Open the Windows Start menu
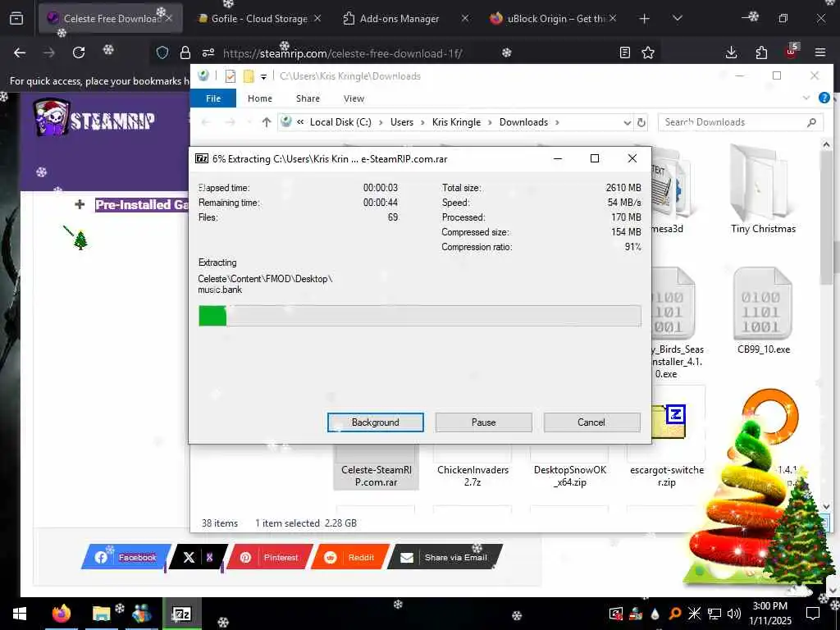The height and width of the screenshot is (630, 840). pyautogui.click(x=20, y=614)
